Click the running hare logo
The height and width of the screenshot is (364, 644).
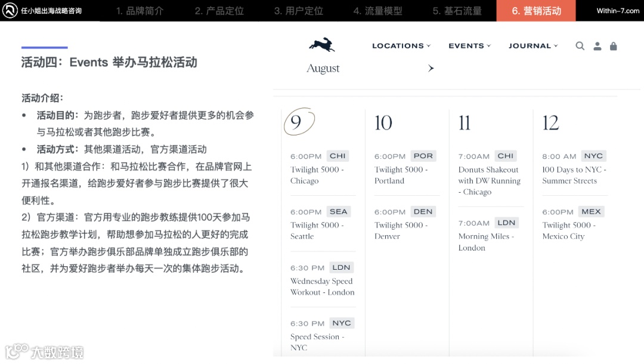pyautogui.click(x=322, y=44)
